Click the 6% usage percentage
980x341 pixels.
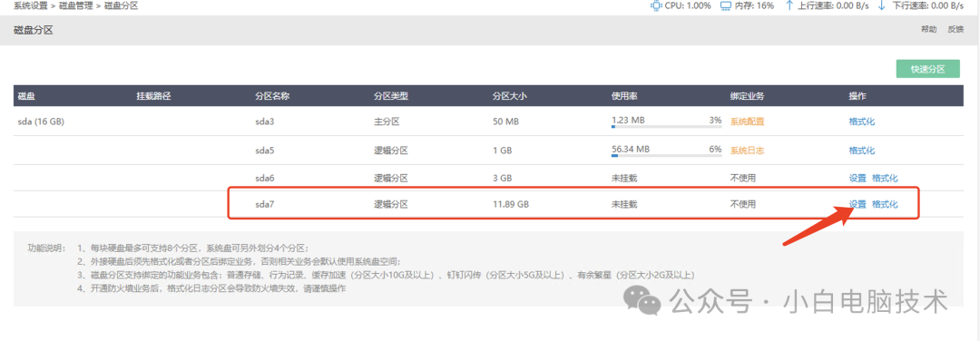click(x=715, y=149)
